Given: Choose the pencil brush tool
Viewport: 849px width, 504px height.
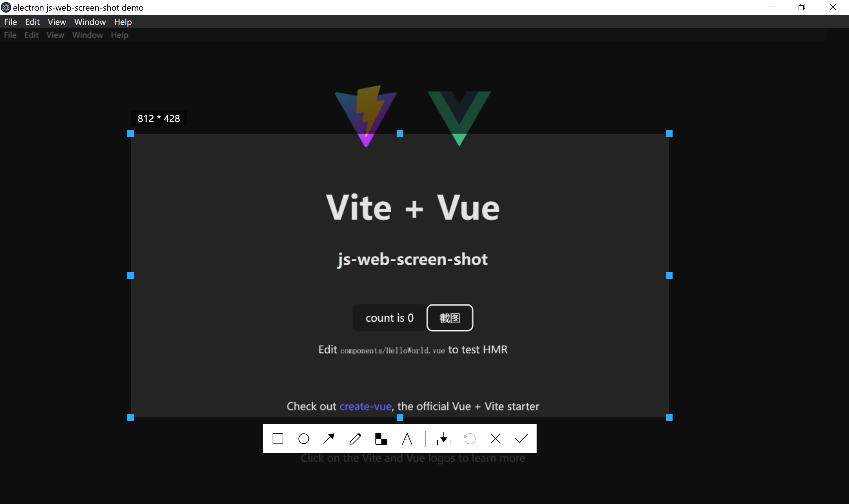Looking at the screenshot, I should (x=355, y=439).
